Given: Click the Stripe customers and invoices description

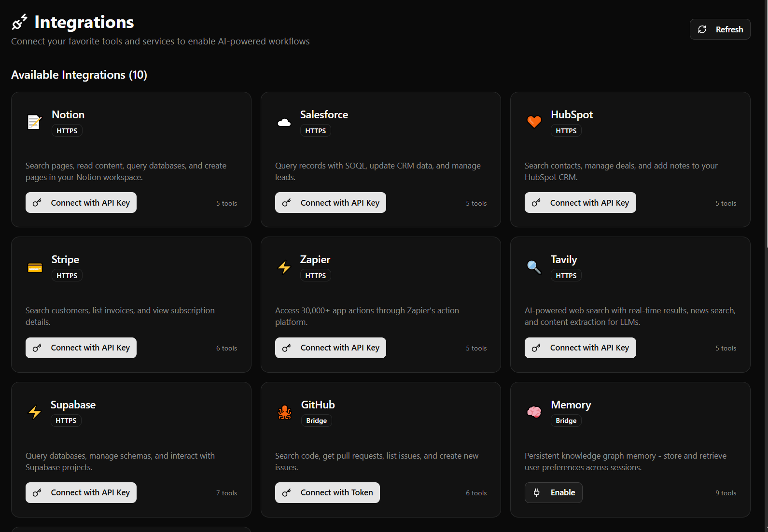Looking at the screenshot, I should (120, 316).
